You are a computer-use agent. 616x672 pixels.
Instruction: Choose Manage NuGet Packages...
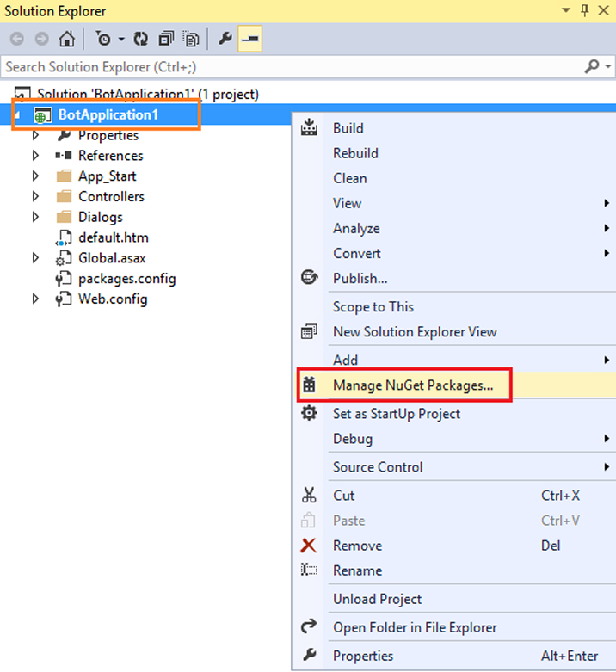(x=454, y=385)
